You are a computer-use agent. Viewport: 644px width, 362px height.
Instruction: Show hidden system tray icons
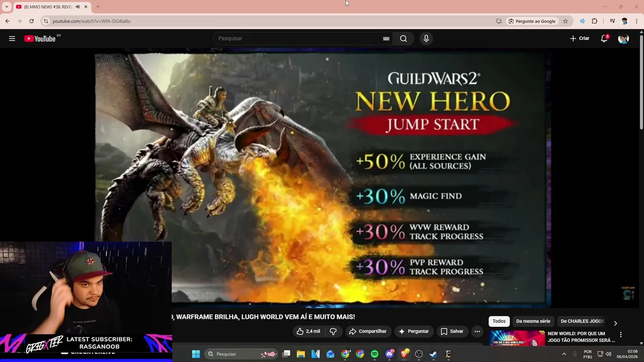(563, 354)
